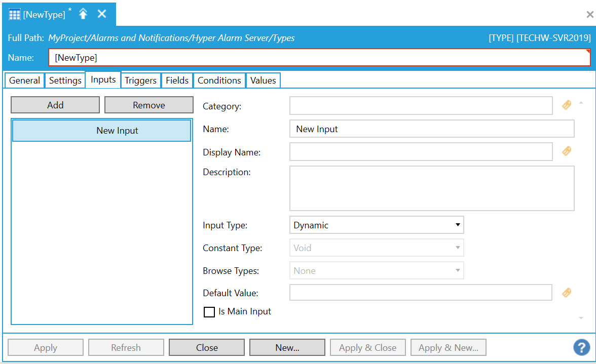596x364 pixels.
Task: Click the up arrow icon in tab header
Action: 83,14
